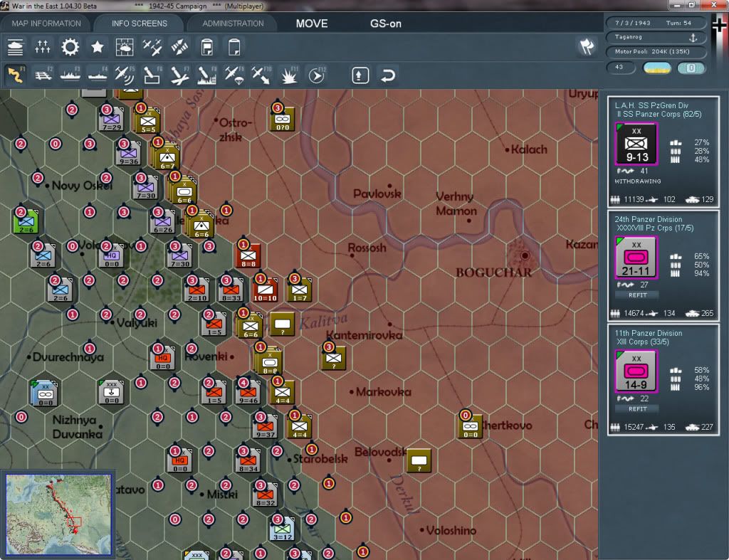Select Bomb City mode (F8) icon
The width and height of the screenshot is (729, 560).
click(206, 75)
